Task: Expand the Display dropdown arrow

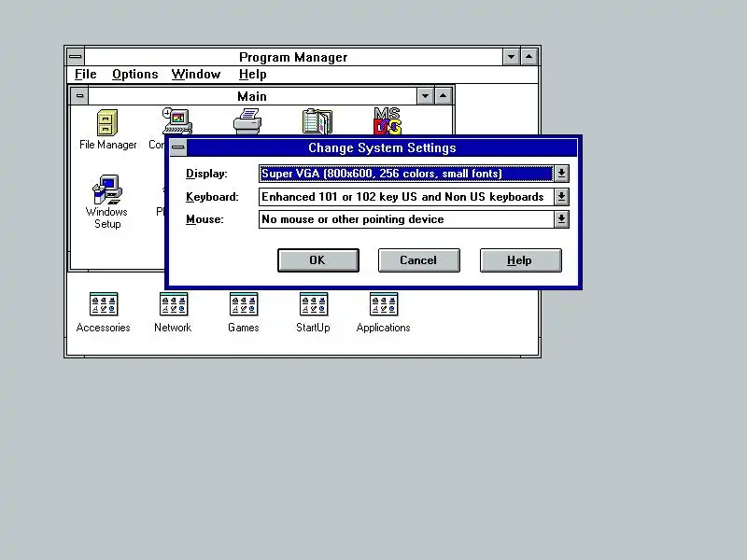Action: pos(561,174)
